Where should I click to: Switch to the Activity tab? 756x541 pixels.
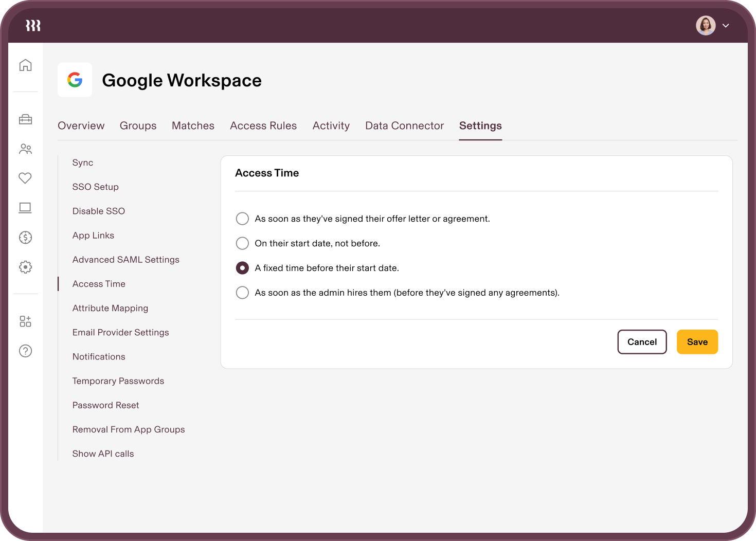(x=331, y=125)
